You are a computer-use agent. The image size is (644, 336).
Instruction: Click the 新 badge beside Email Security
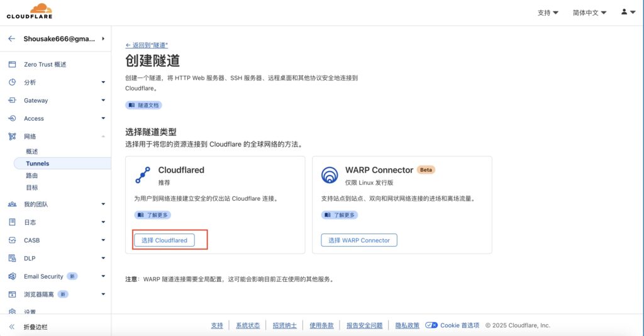[x=72, y=276]
